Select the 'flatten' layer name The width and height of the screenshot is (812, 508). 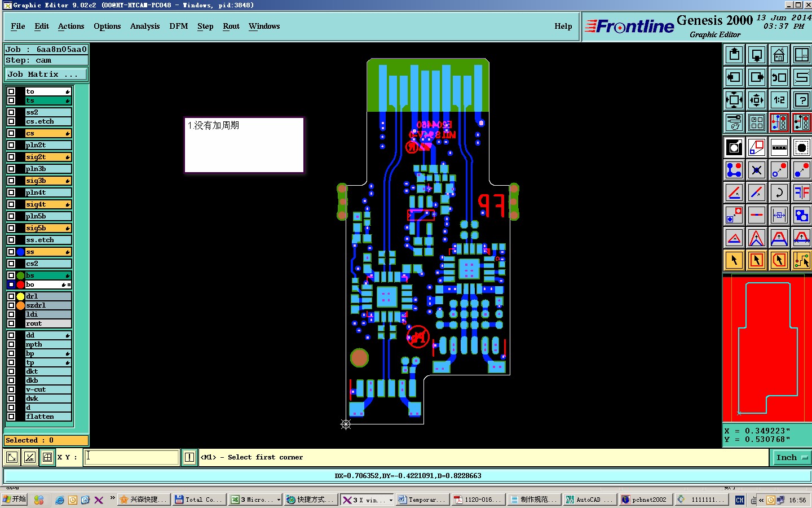48,417
